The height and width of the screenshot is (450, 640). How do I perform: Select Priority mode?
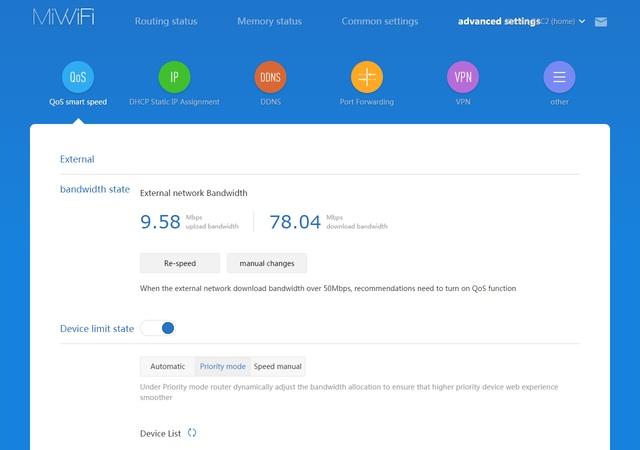pos(222,366)
